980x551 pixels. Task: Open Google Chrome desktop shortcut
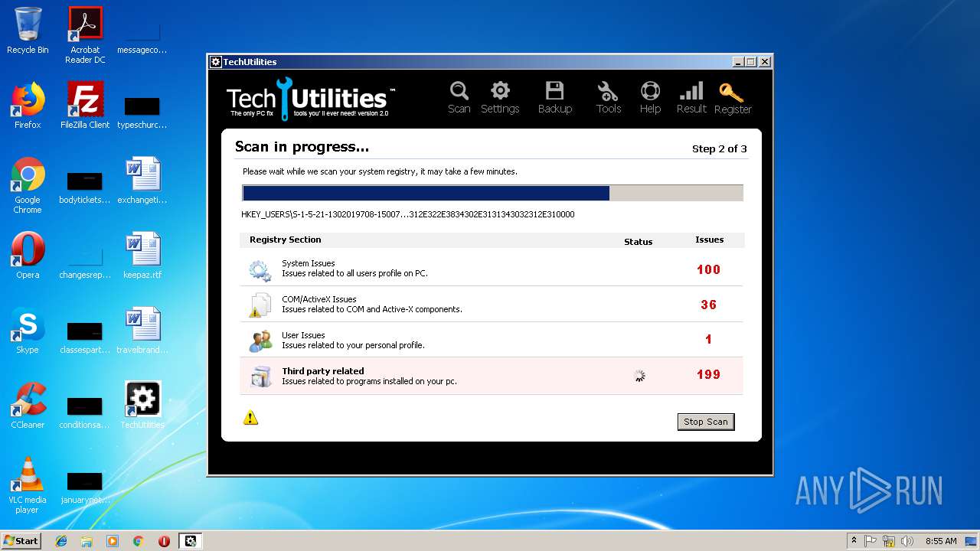click(x=28, y=185)
